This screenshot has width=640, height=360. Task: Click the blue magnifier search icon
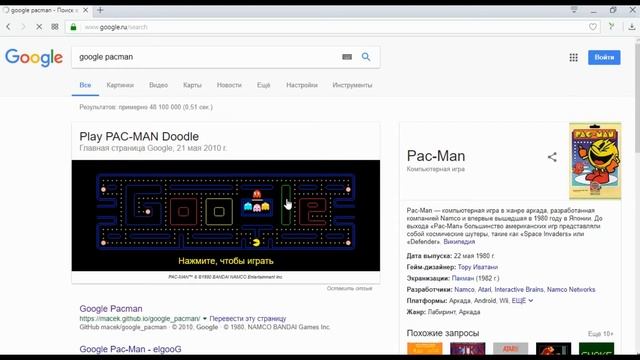click(x=366, y=57)
